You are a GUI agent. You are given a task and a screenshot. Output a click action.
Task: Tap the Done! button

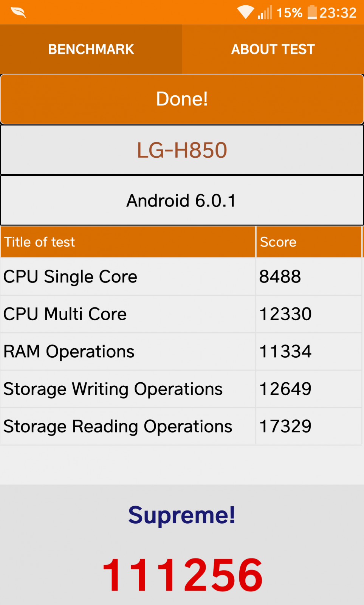pos(182,99)
